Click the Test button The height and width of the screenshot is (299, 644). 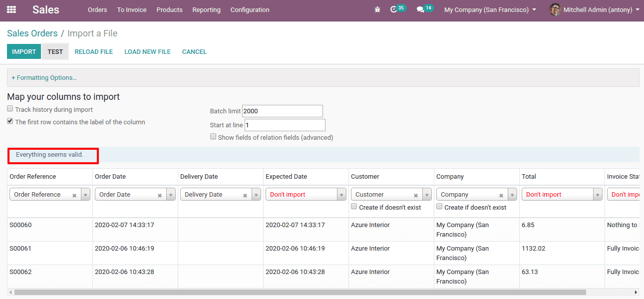tap(55, 51)
